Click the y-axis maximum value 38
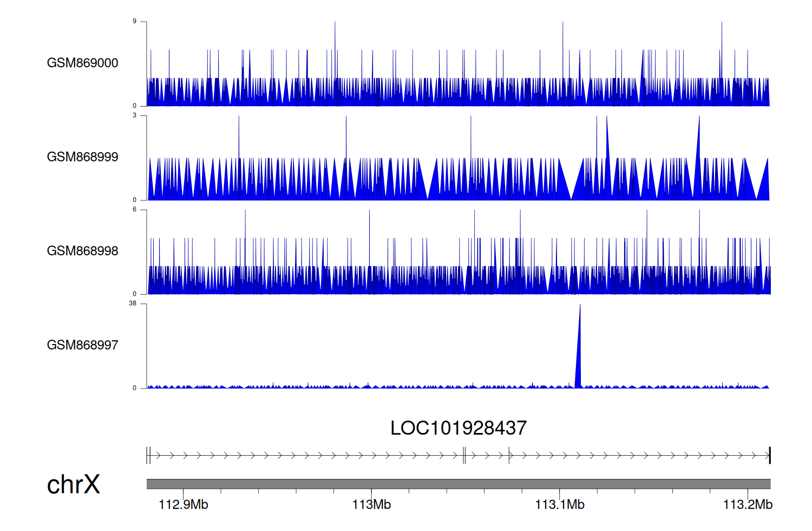The height and width of the screenshot is (531, 812). pos(133,303)
